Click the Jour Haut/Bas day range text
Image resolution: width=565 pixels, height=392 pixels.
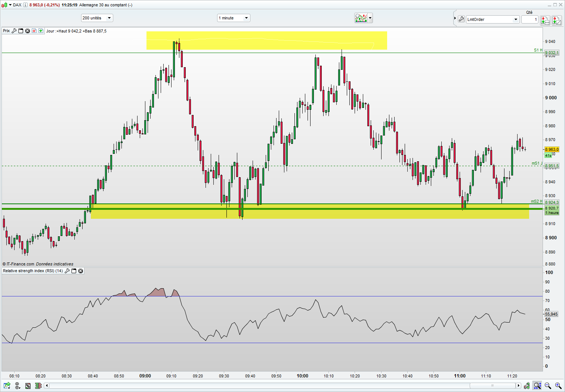[x=76, y=31]
